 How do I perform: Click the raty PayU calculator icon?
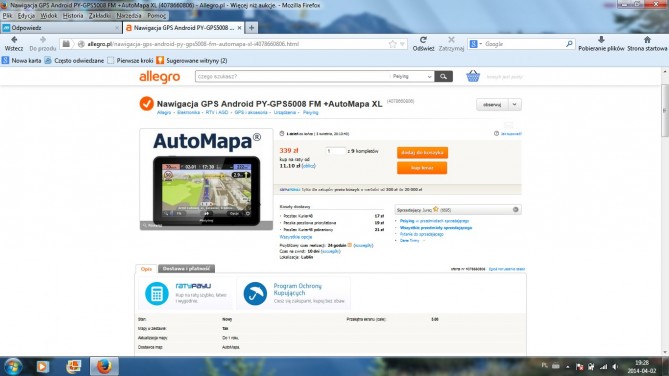[x=157, y=294]
